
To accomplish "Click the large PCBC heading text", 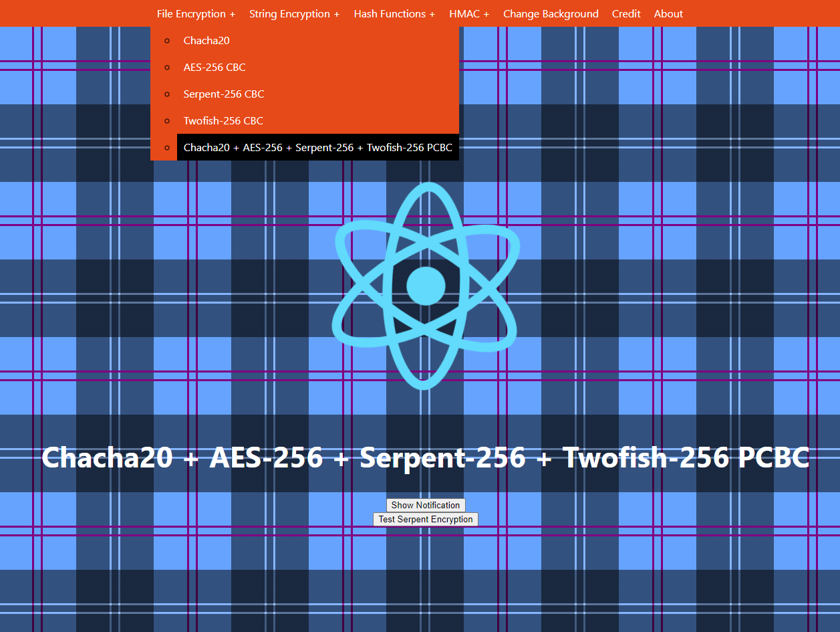I will click(x=426, y=457).
